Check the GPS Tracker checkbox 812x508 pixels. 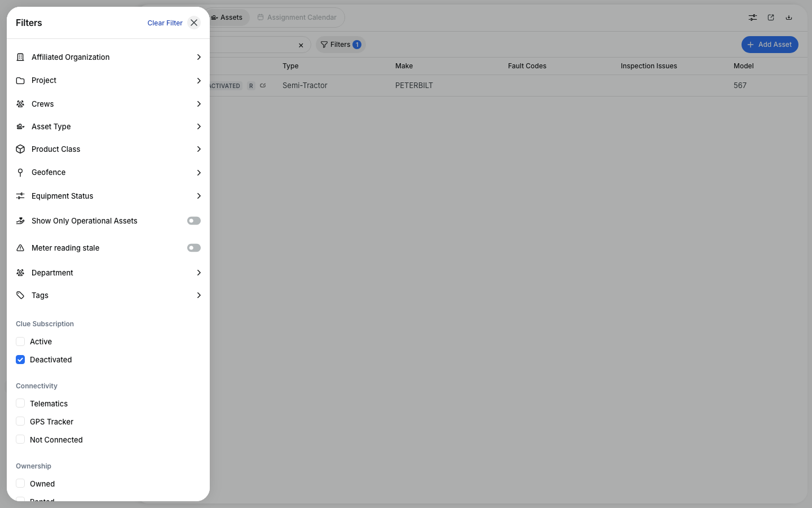click(20, 422)
